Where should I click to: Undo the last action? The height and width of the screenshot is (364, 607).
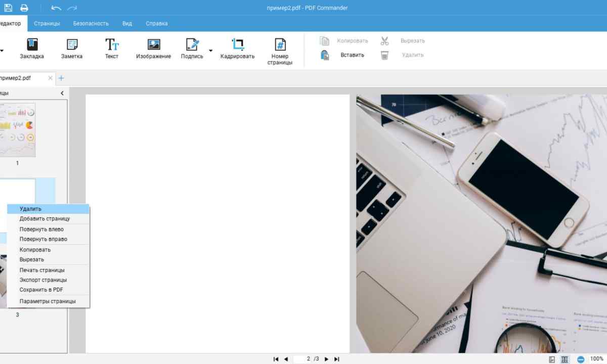click(56, 8)
